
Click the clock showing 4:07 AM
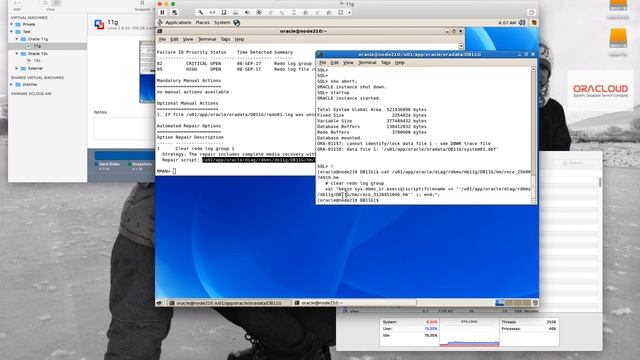point(507,23)
